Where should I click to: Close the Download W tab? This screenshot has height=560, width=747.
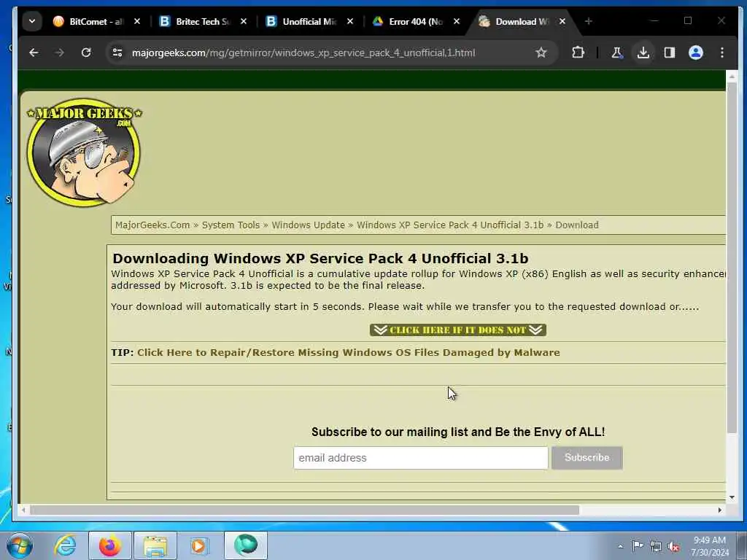[x=562, y=21]
